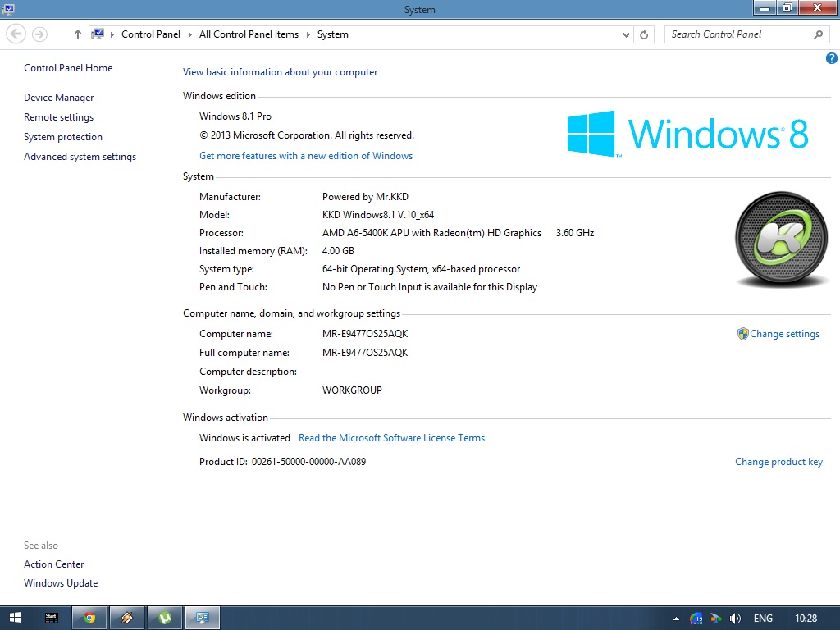Open Action Center
840x630 pixels.
[53, 564]
